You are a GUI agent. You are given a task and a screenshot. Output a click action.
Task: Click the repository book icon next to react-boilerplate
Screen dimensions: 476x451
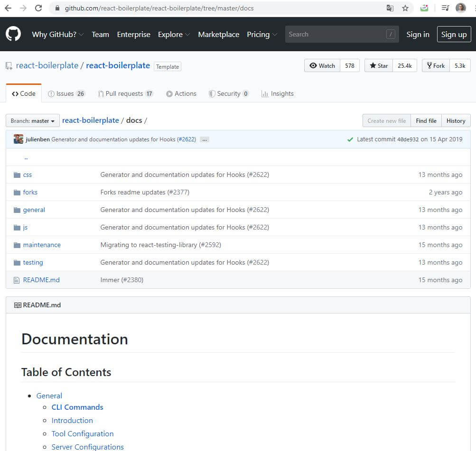tap(8, 65)
